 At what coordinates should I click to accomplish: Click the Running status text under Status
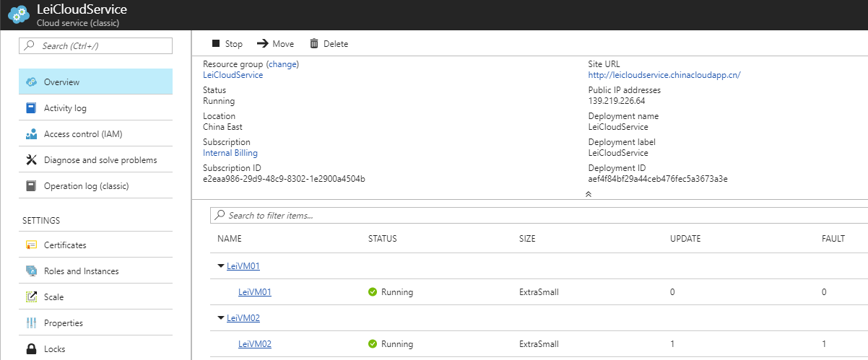(219, 101)
